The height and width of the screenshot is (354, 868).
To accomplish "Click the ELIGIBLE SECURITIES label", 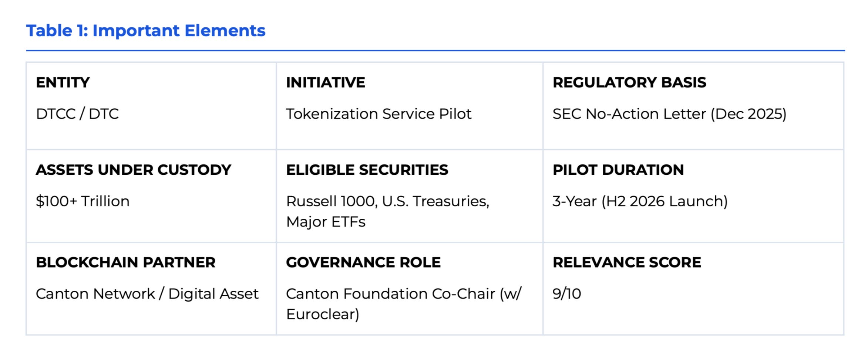I will click(x=367, y=170).
